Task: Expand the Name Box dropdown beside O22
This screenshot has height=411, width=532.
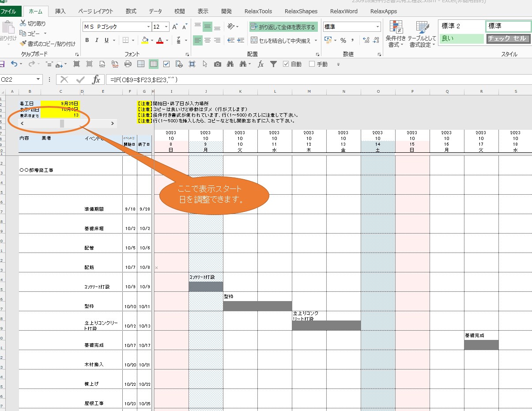Action: click(39, 79)
